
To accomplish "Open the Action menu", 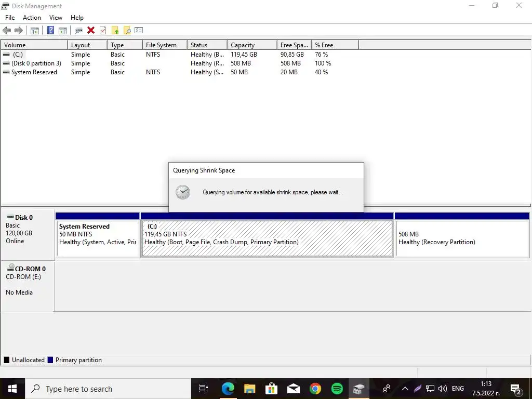I will (x=32, y=18).
